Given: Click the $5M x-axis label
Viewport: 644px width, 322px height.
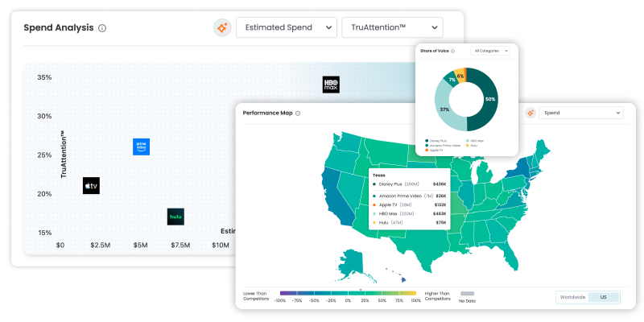Looking at the screenshot, I should point(140,246).
